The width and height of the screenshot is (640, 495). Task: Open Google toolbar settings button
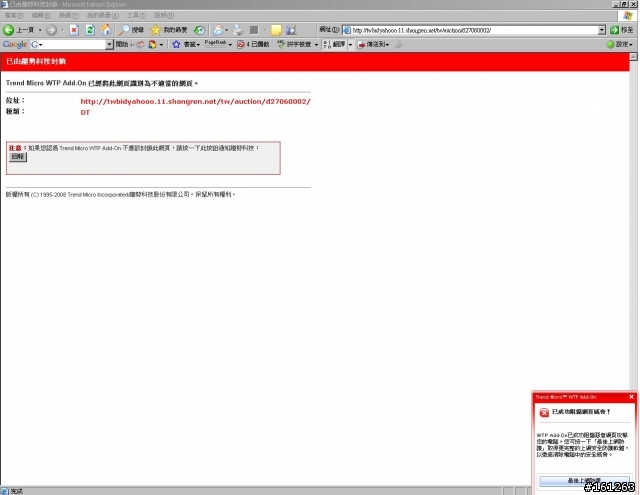[x=620, y=44]
